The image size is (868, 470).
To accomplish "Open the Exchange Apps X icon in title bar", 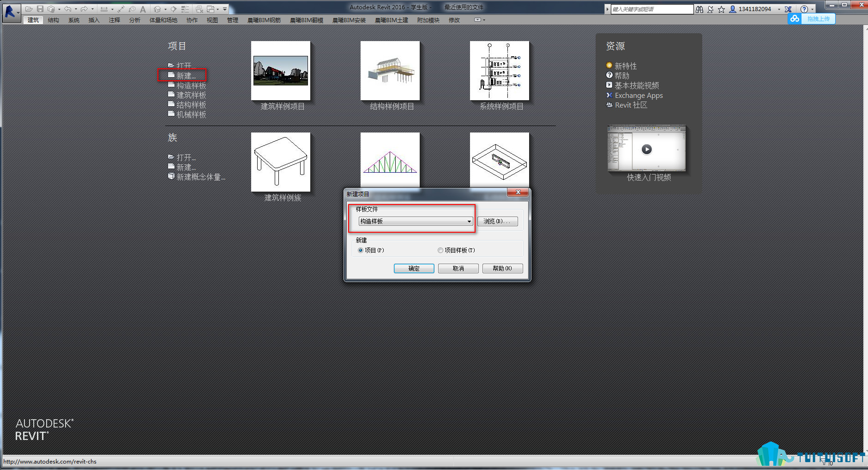I will pyautogui.click(x=788, y=9).
